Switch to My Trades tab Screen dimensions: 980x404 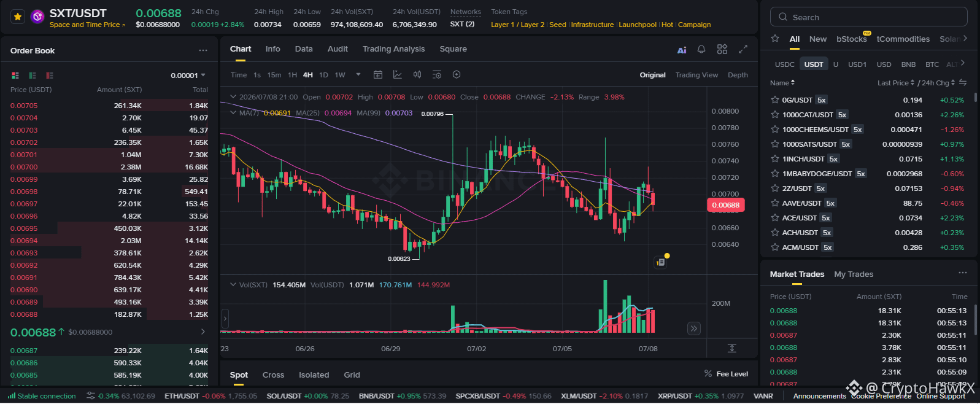point(854,274)
